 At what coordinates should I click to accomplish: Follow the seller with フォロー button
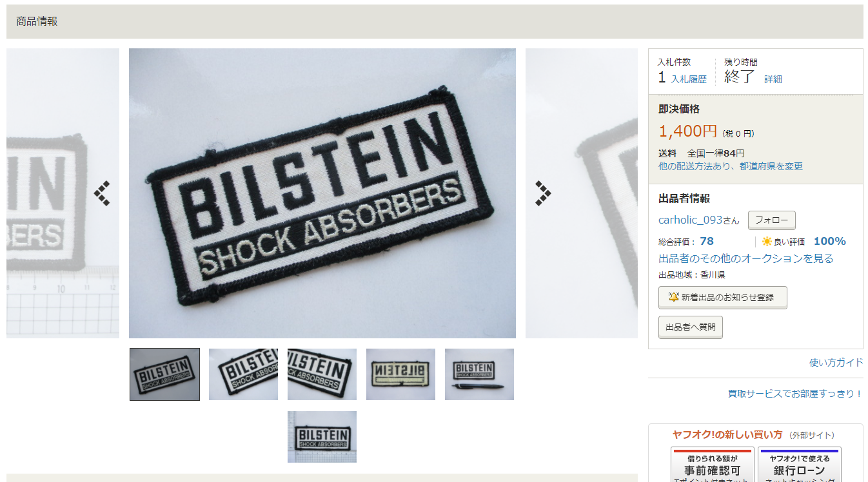click(772, 220)
